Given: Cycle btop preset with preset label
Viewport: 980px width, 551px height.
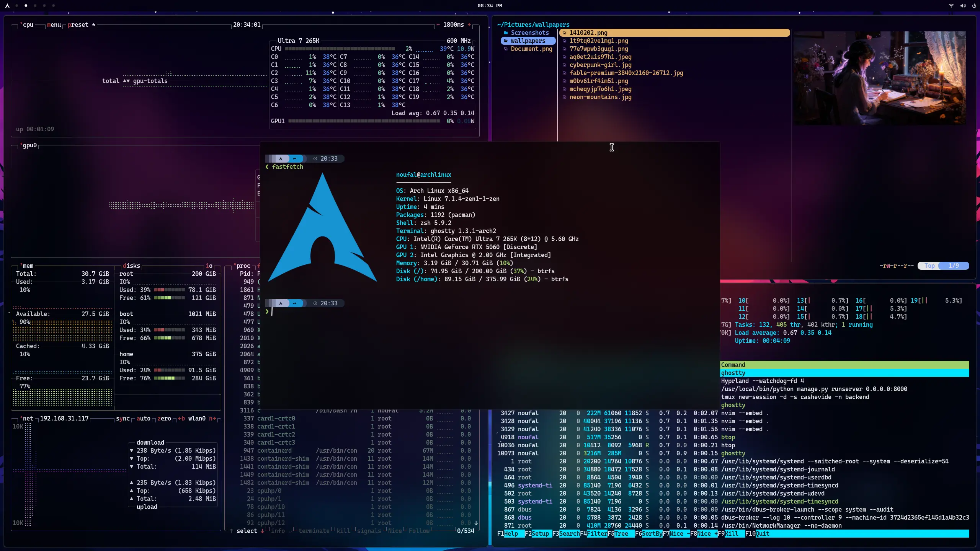Looking at the screenshot, I should coord(78,25).
